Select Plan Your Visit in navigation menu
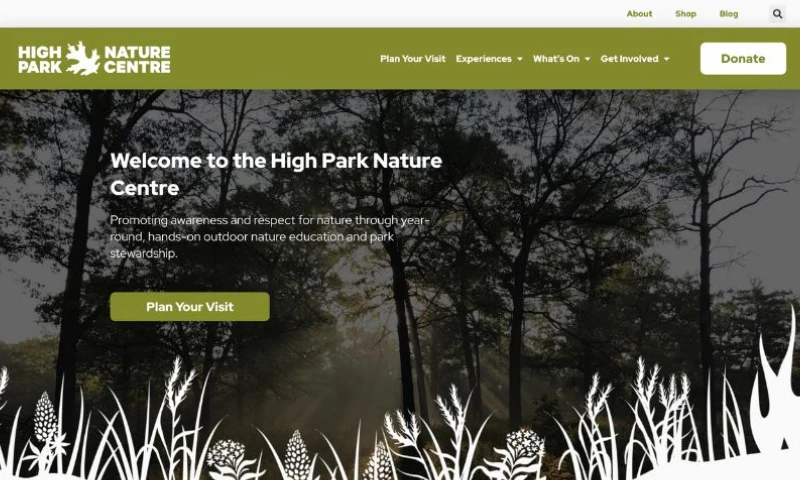Screen dimensions: 800x480 pyautogui.click(x=413, y=59)
